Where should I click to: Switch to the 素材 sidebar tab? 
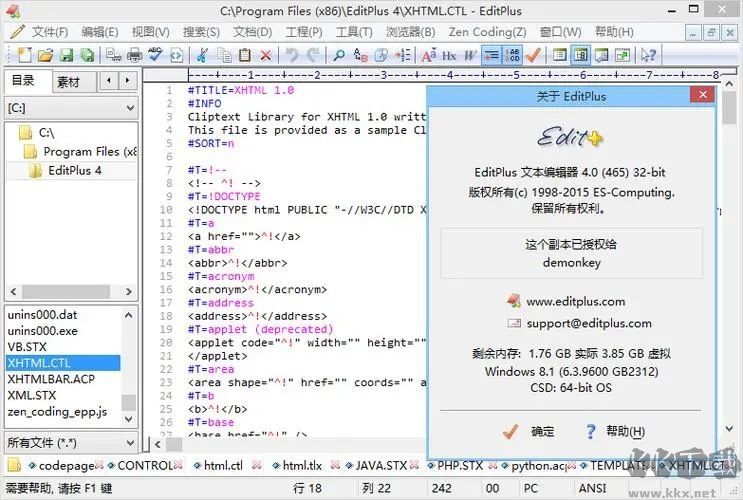coord(68,81)
